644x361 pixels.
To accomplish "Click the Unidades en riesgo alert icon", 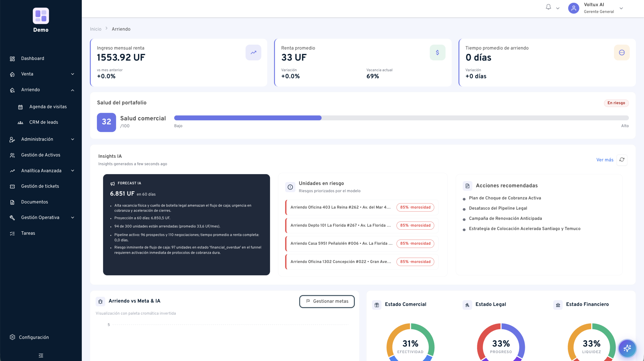I will (290, 187).
